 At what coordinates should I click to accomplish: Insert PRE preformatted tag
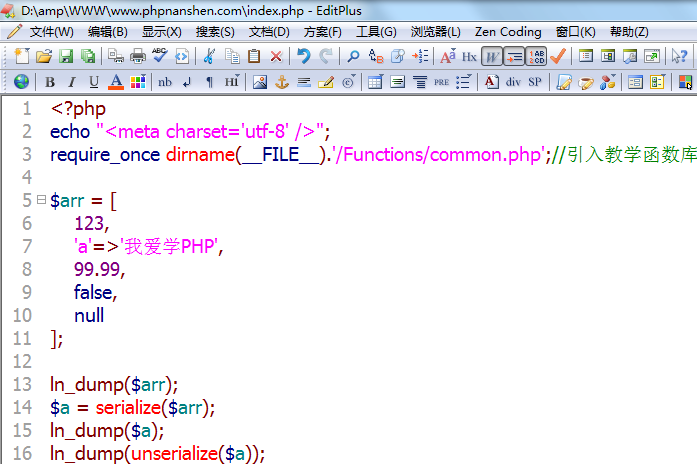[x=441, y=82]
